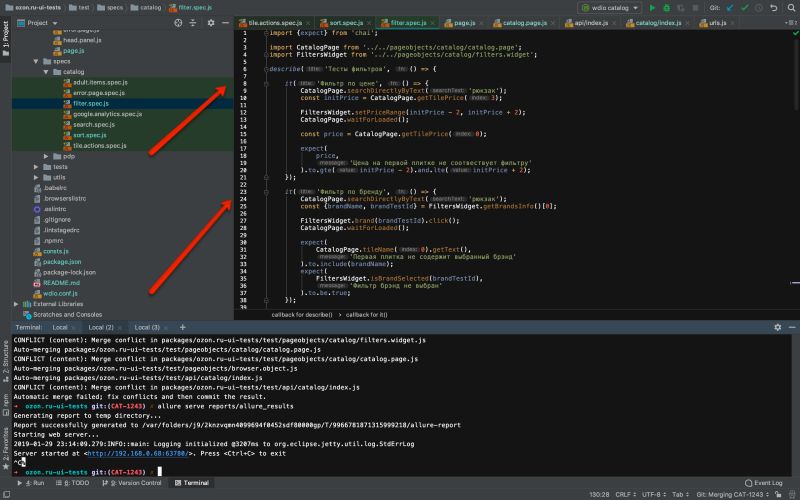Expand the utils folder
800x500 pixels.
point(36,178)
